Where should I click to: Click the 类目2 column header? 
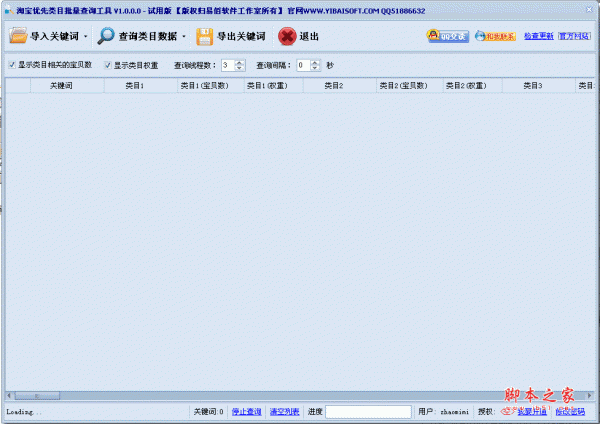[x=340, y=86]
